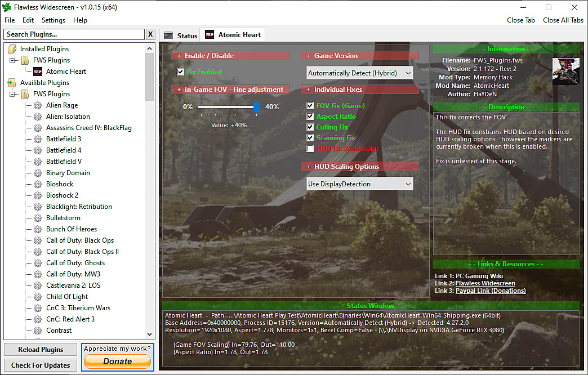588x375 pixels.
Task: Click the Availible Plugins download folder icon
Action: tap(12, 83)
